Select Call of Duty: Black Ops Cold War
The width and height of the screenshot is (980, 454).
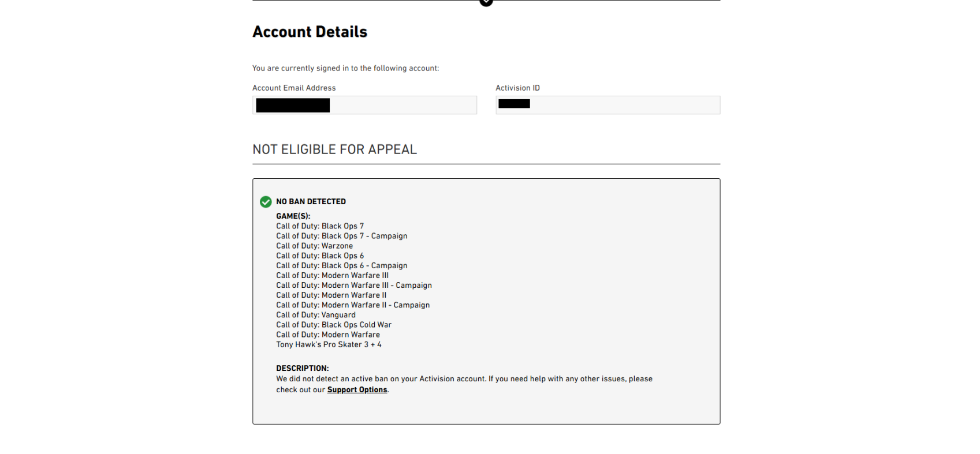334,325
